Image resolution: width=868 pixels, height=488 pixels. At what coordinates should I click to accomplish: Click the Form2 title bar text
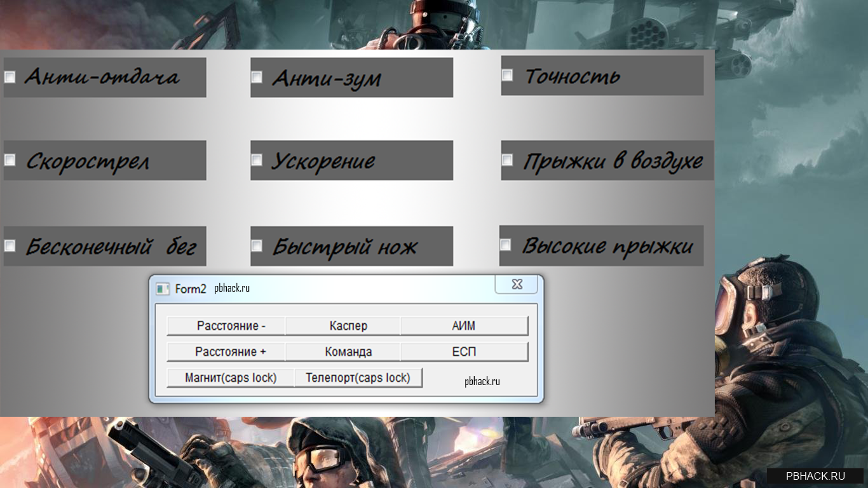(191, 289)
